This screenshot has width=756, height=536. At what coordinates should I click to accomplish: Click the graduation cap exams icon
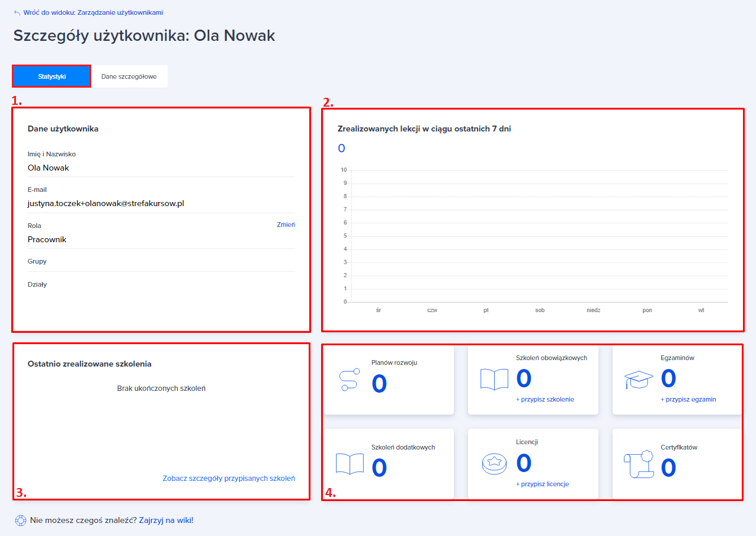pos(639,380)
